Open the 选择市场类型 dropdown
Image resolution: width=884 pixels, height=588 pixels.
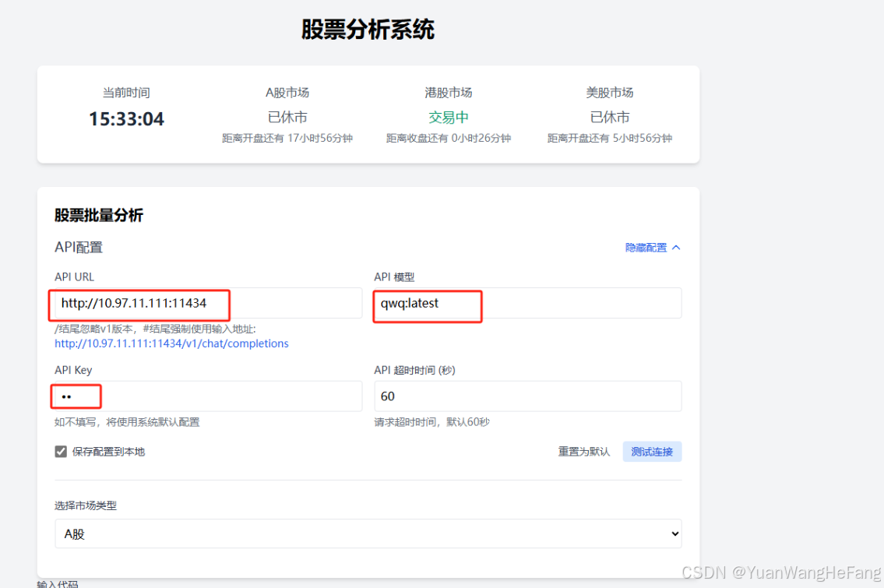click(x=367, y=533)
